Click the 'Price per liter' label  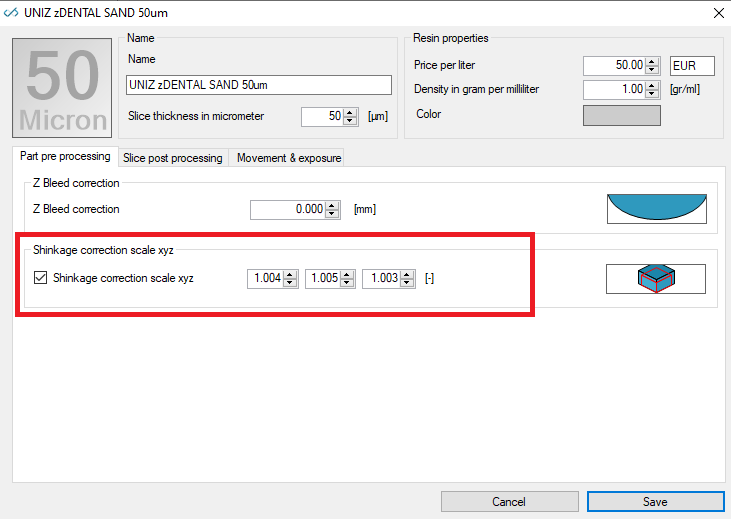click(444, 65)
